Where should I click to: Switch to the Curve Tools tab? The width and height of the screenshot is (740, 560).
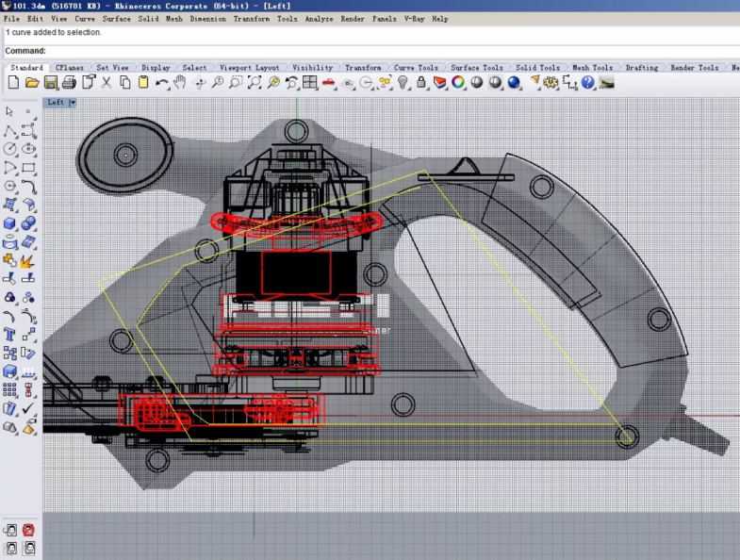(x=416, y=68)
